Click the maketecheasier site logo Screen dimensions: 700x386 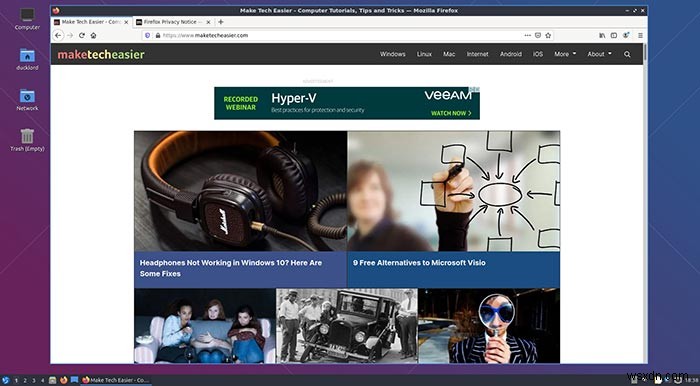click(x=101, y=54)
